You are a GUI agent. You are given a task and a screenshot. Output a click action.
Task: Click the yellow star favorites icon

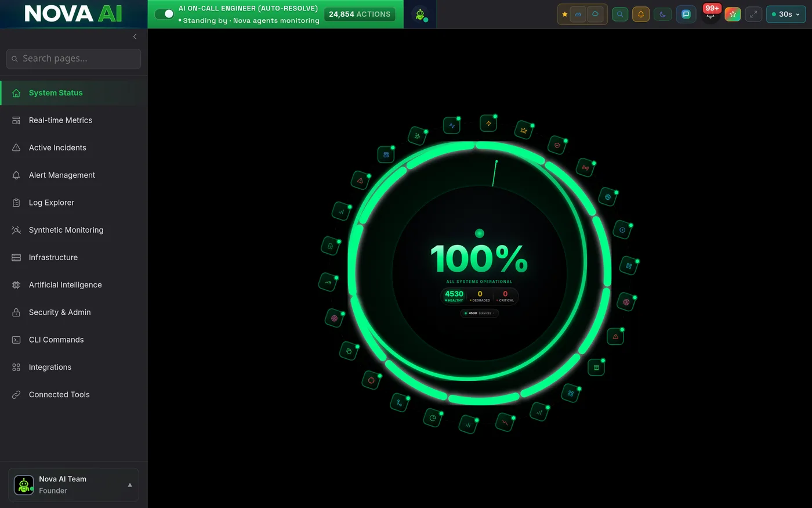pos(564,15)
